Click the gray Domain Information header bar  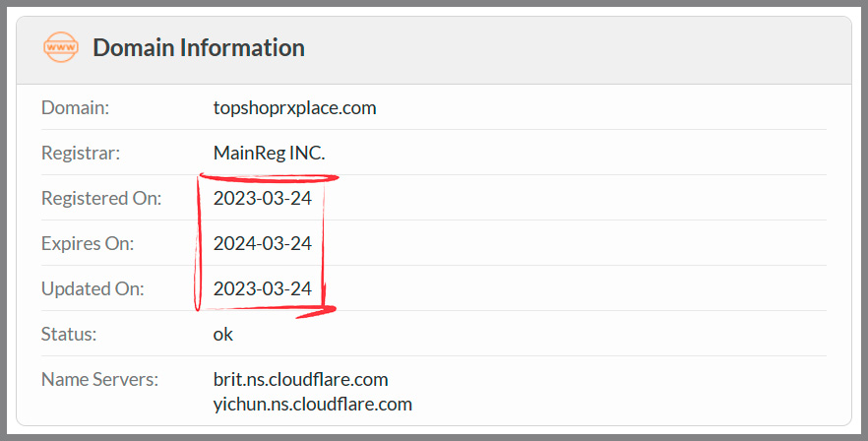coord(434,50)
